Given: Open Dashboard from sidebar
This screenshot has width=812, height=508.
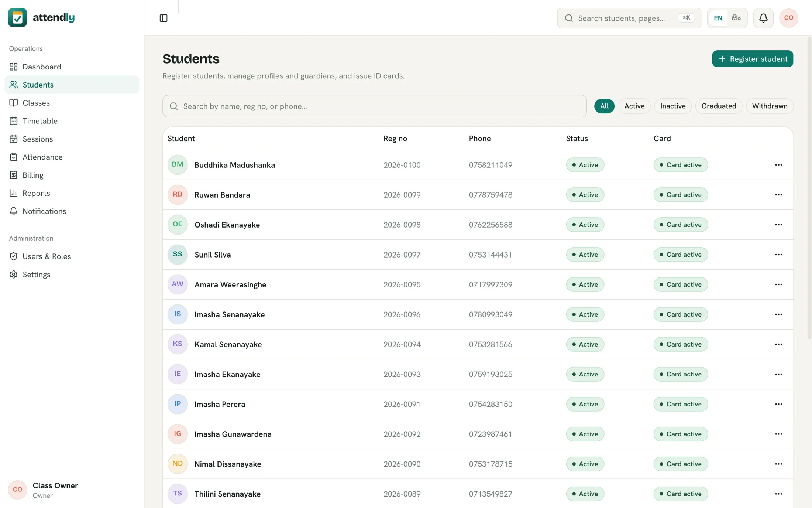Looking at the screenshot, I should tap(72, 67).
